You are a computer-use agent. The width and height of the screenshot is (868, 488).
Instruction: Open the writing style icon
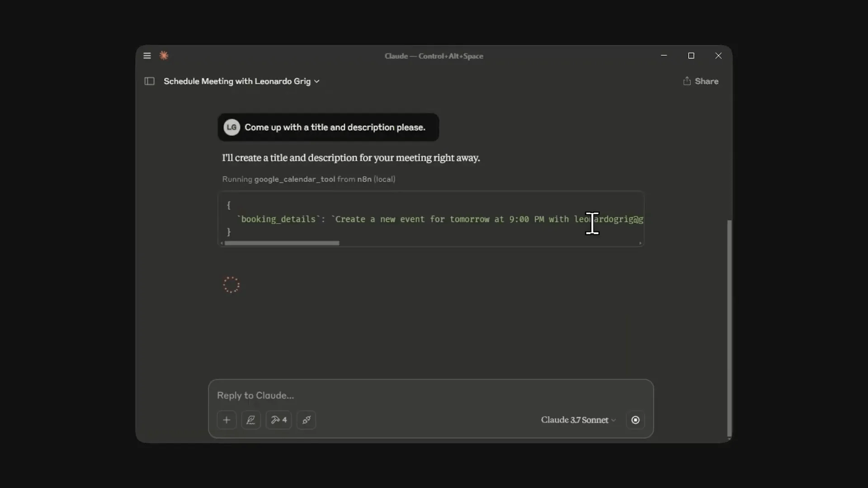tap(251, 420)
